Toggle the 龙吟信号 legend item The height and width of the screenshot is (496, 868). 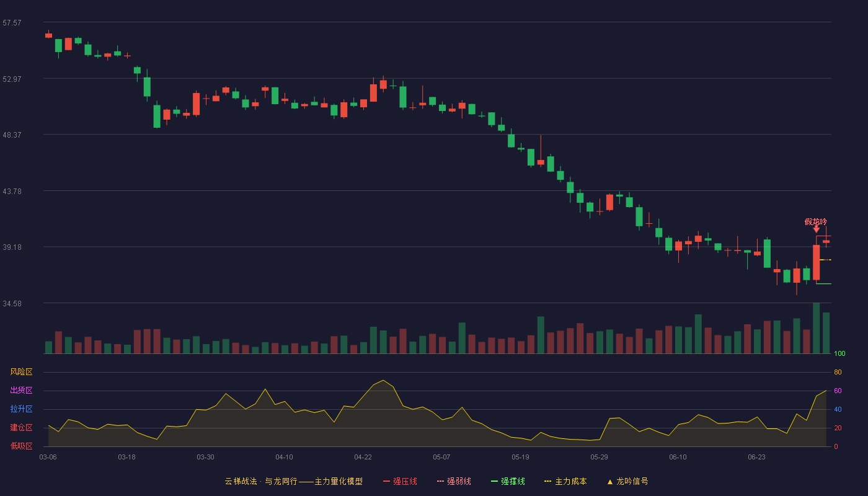click(627, 481)
